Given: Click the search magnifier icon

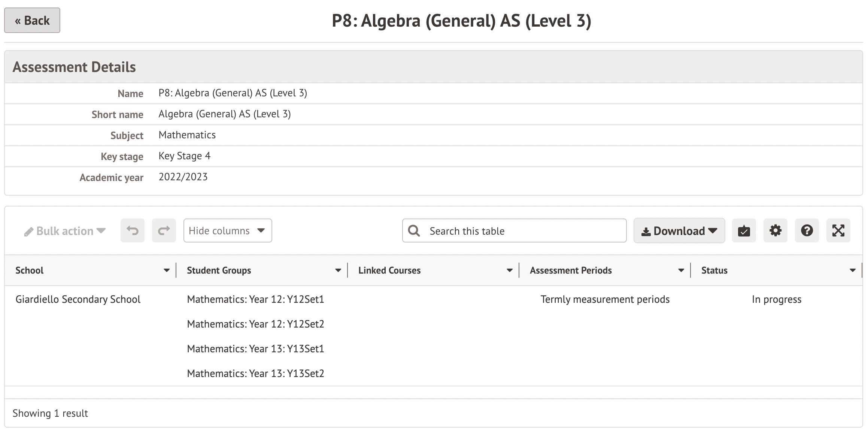Looking at the screenshot, I should tap(414, 230).
